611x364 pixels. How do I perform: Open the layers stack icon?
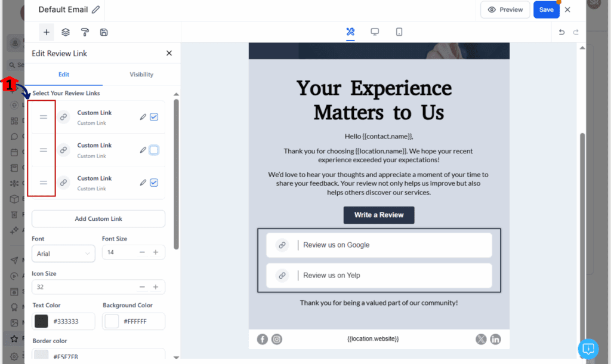[x=66, y=32]
